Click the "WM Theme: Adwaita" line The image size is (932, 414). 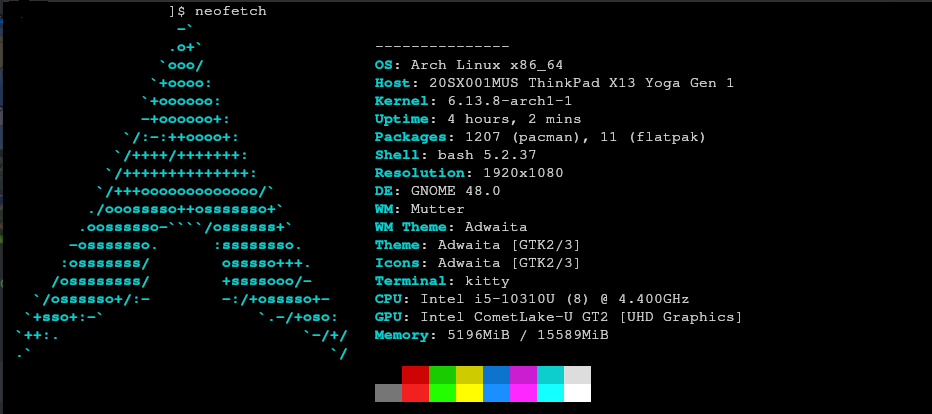pos(451,227)
